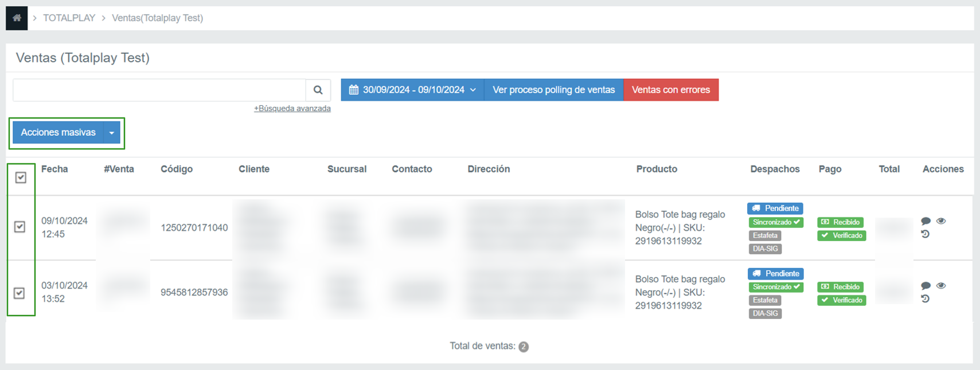Image resolution: width=980 pixels, height=370 pixels.
Task: Click date cell 09/10/2024 12:45
Action: (x=64, y=227)
